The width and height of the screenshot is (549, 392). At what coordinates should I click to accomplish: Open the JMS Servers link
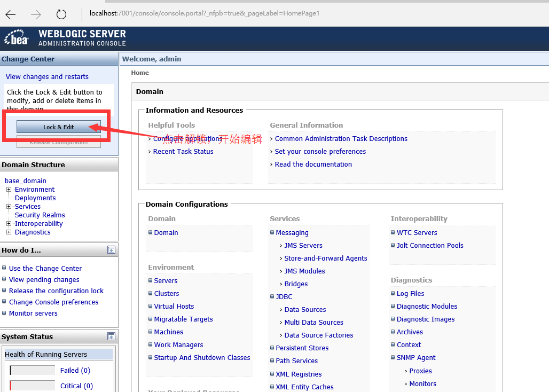[303, 246]
